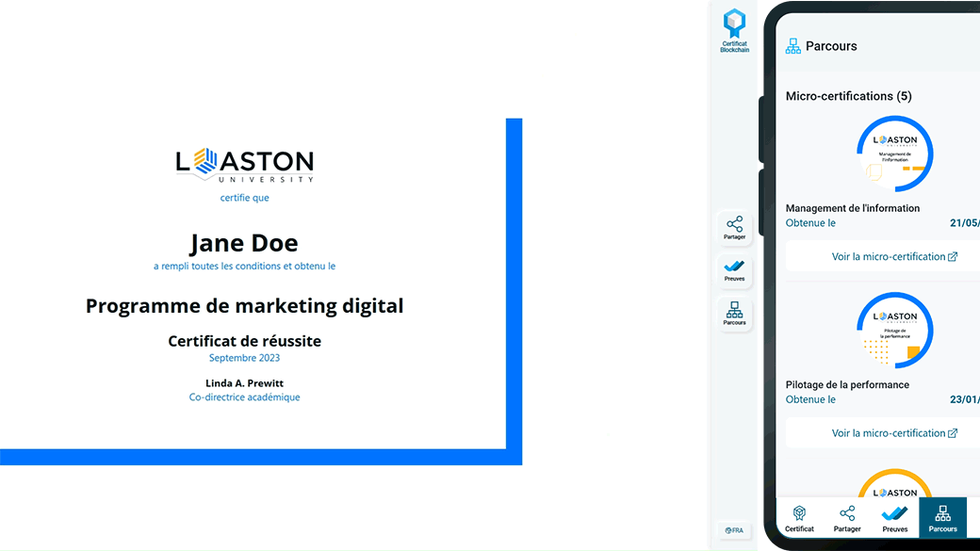Click the certifie que text under logo
The image size is (980, 551).
click(244, 198)
